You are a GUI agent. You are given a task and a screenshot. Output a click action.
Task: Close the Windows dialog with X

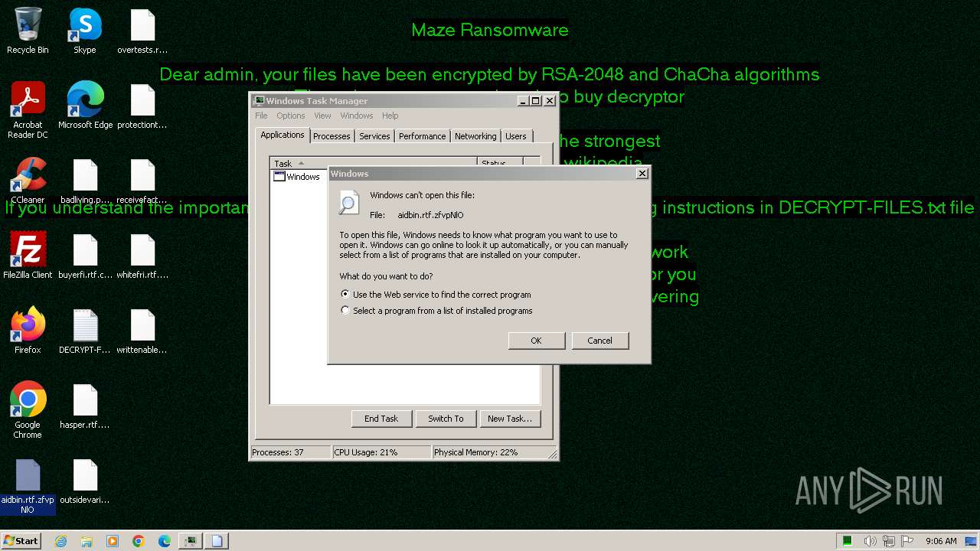point(642,174)
